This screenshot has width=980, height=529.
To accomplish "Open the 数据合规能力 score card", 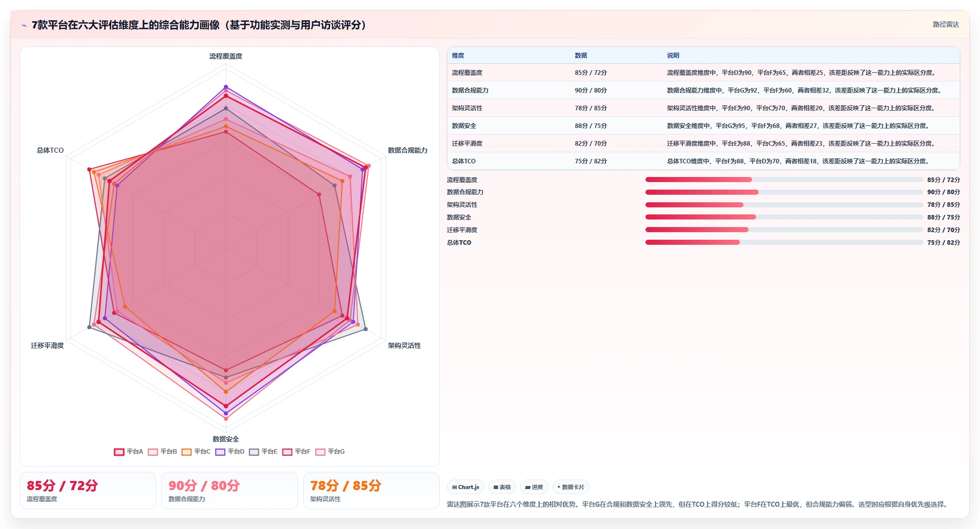I will point(229,491).
